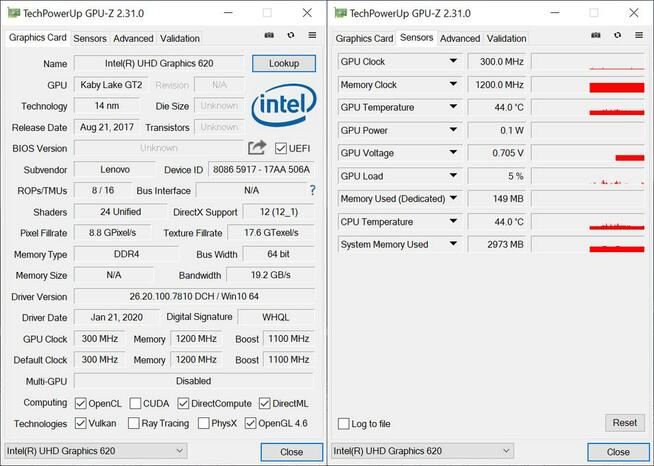The image size is (654, 466).
Task: Click the GPU Load 5 % value
Action: click(497, 176)
